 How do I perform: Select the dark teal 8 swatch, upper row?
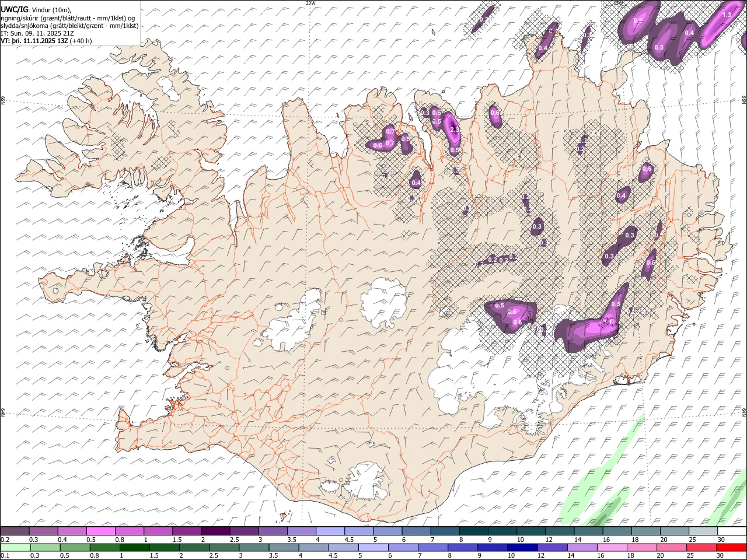(x=473, y=531)
